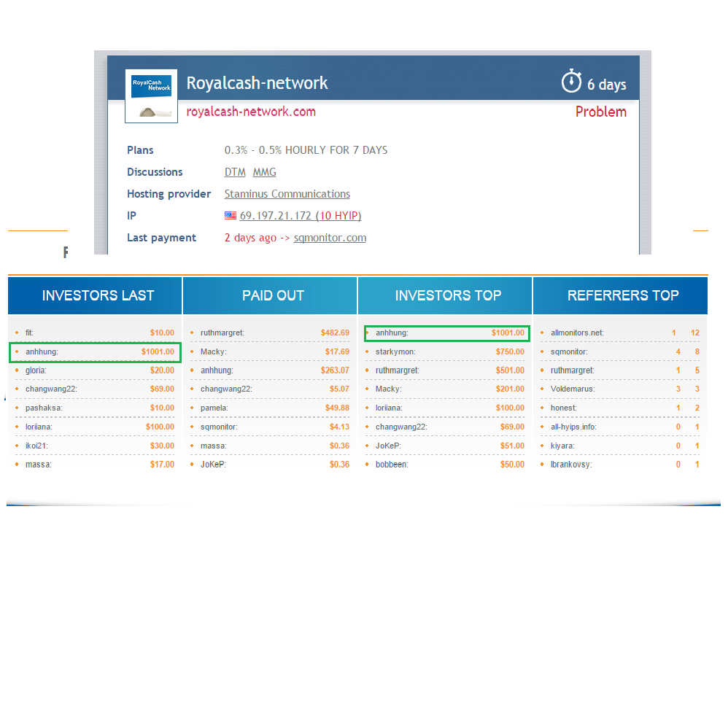The height and width of the screenshot is (711, 728).
Task: Click pamela: $49.88 row
Action: [270, 408]
